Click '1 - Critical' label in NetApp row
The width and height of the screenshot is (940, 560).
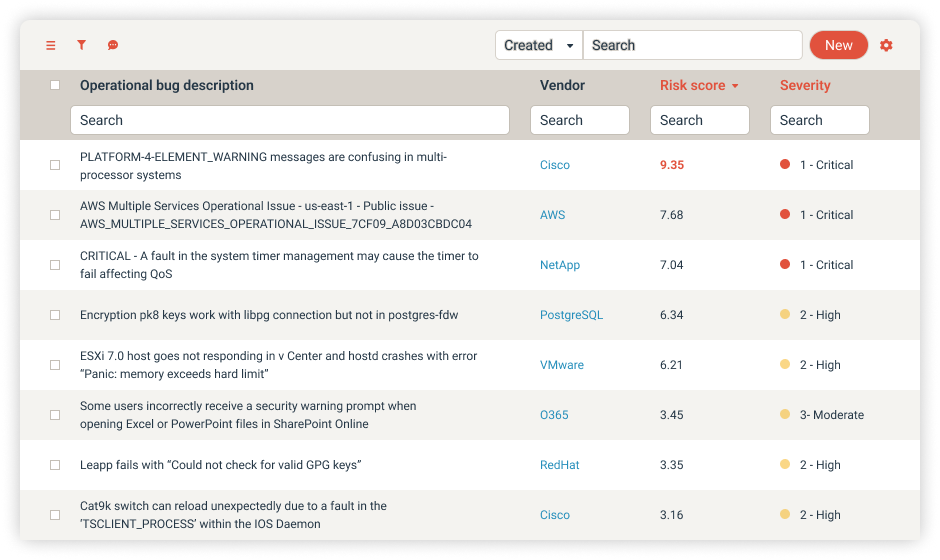(x=826, y=265)
